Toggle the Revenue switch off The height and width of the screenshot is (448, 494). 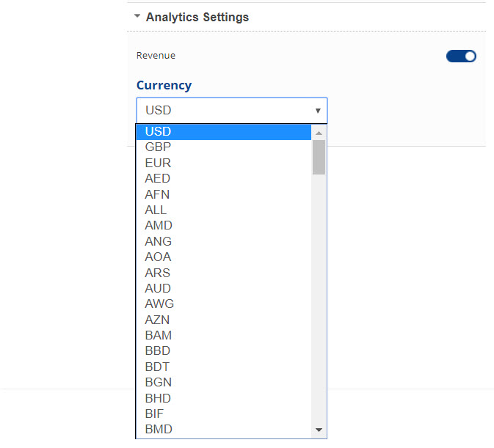coord(461,56)
